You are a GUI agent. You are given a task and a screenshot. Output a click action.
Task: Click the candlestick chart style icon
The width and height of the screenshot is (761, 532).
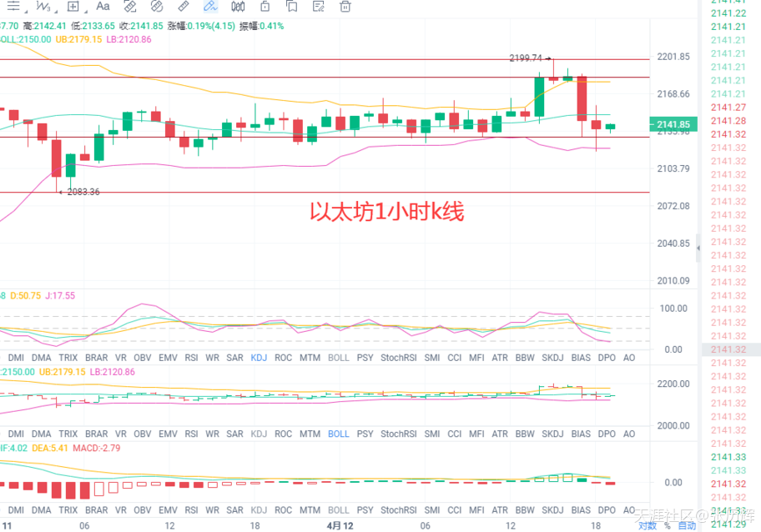pyautogui.click(x=238, y=6)
